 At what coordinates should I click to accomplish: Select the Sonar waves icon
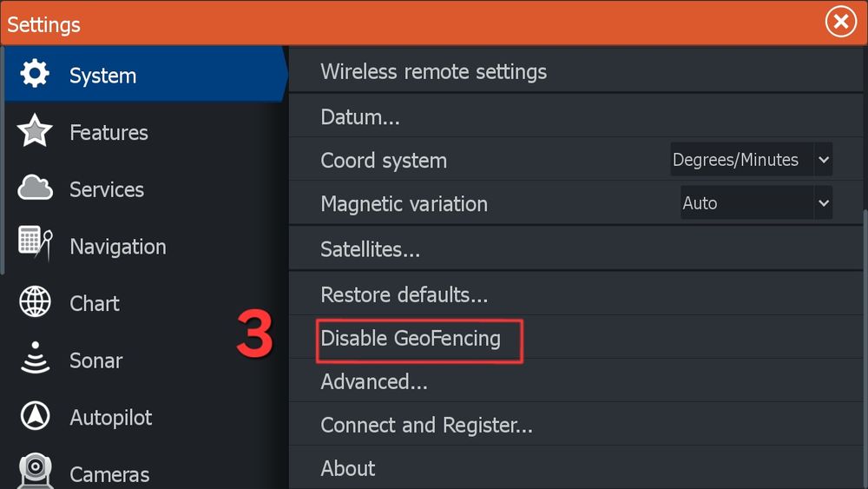coord(35,360)
